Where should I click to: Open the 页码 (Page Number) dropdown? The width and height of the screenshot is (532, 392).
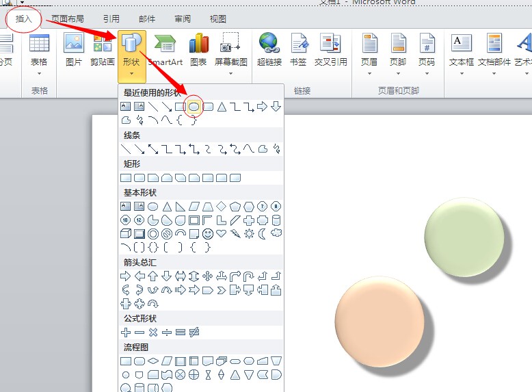click(427, 50)
